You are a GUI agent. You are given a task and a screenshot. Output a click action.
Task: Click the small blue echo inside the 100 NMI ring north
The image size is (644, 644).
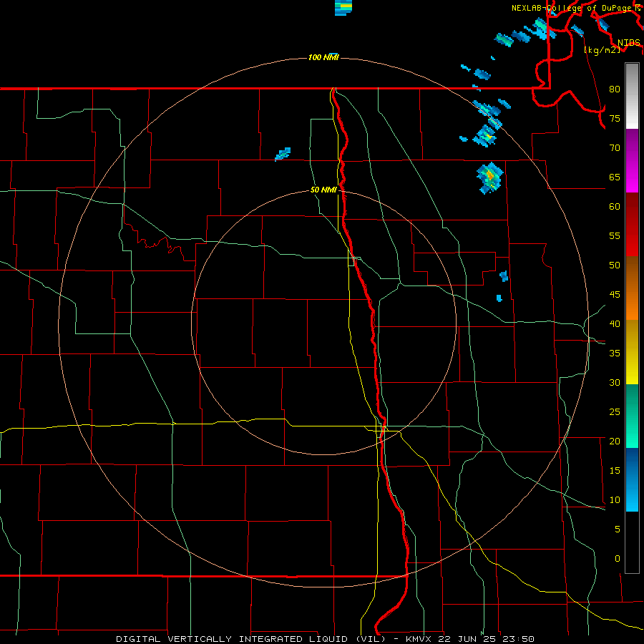(x=283, y=154)
